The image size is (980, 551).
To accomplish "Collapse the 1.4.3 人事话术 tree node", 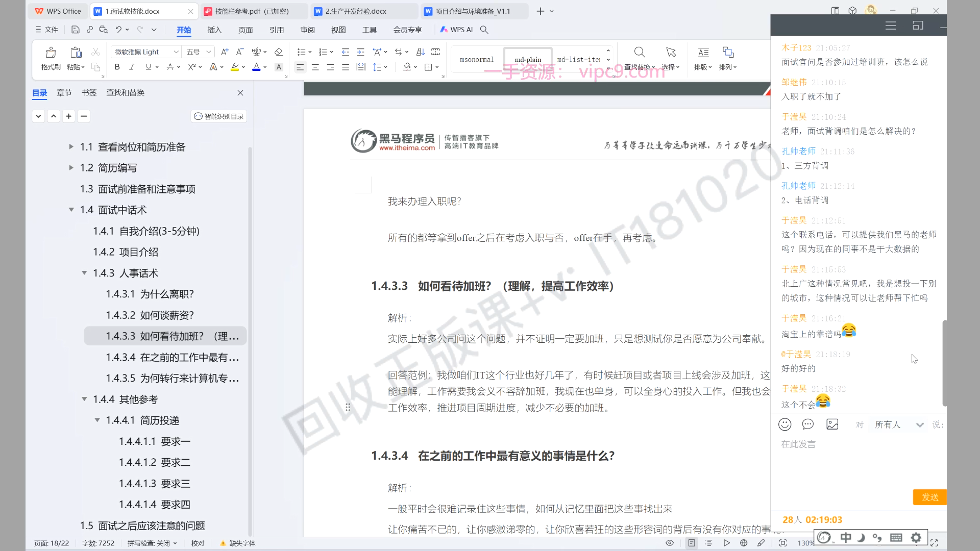I will 84,273.
